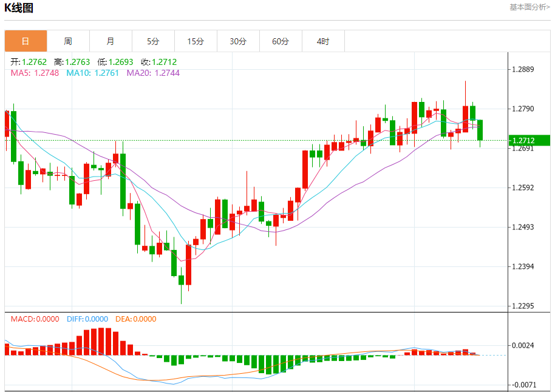Open the 15分 interval tab

196,41
